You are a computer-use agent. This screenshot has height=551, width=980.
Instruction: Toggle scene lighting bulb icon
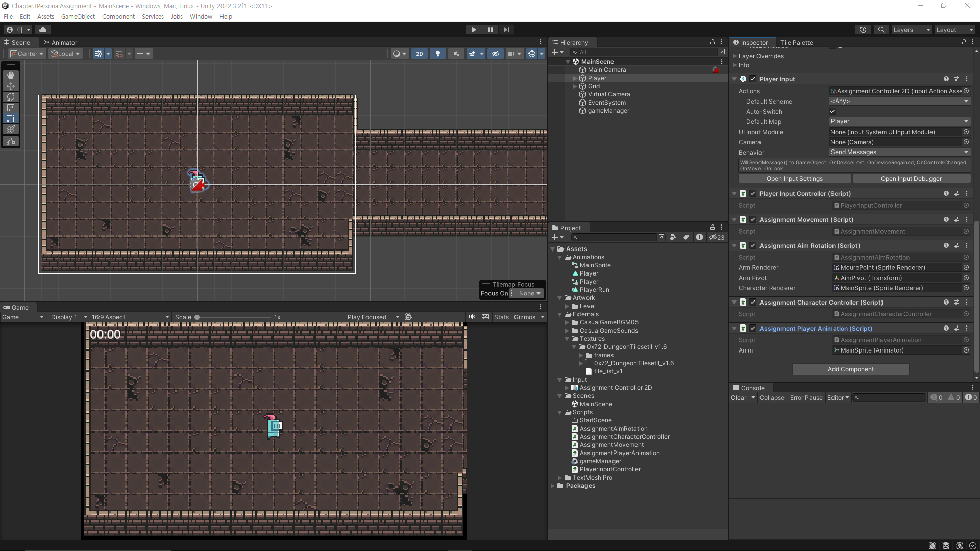pos(437,54)
